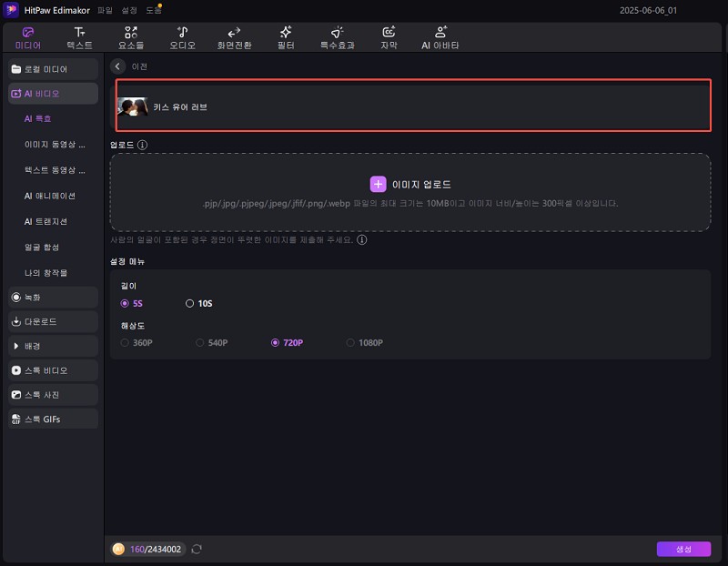728x566 pixels.
Task: Open 녹화 recording section
Action: point(53,298)
